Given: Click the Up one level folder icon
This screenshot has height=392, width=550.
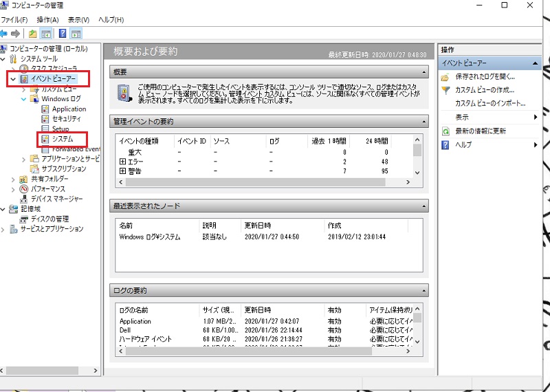Looking at the screenshot, I should 32,34.
